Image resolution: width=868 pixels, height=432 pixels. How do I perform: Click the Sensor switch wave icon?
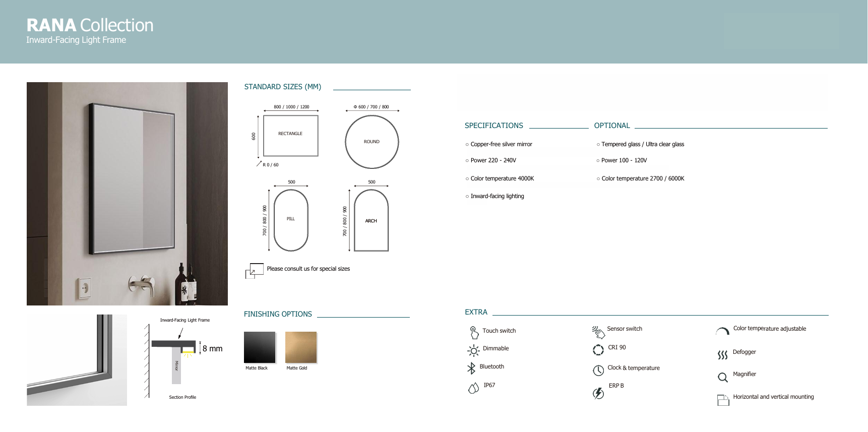pos(598,332)
